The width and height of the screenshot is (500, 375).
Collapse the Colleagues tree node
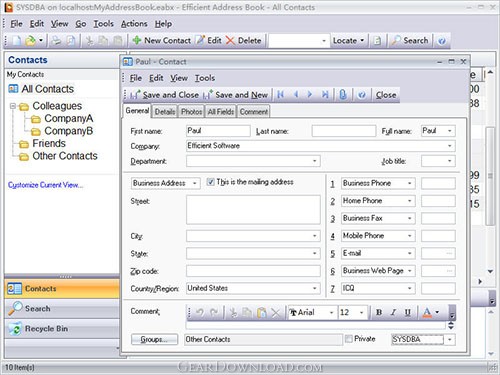(13, 106)
